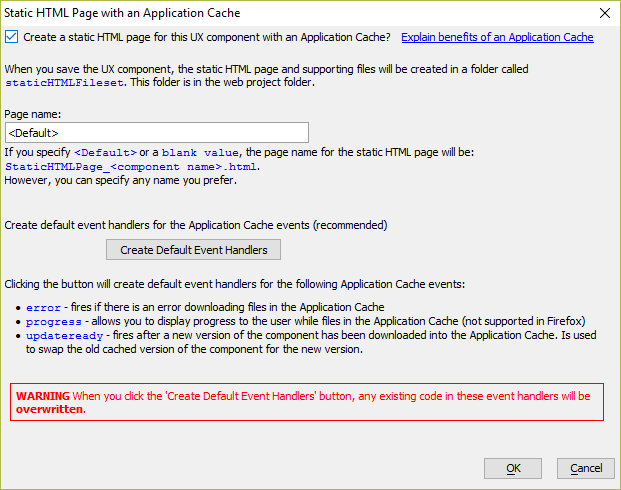Click the 'error' event name bullet
The image size is (621, 490).
point(43,307)
